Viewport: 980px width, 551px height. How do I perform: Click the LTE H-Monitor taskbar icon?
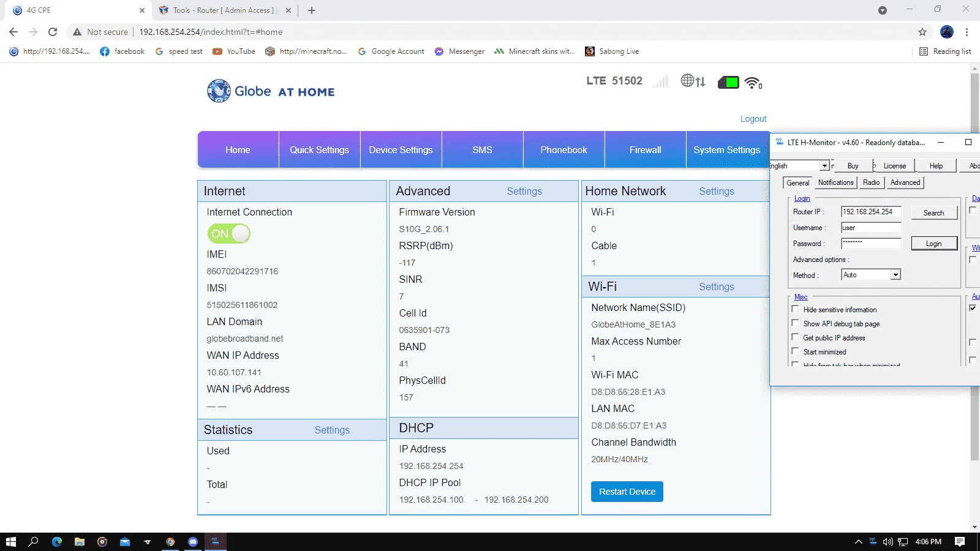216,542
